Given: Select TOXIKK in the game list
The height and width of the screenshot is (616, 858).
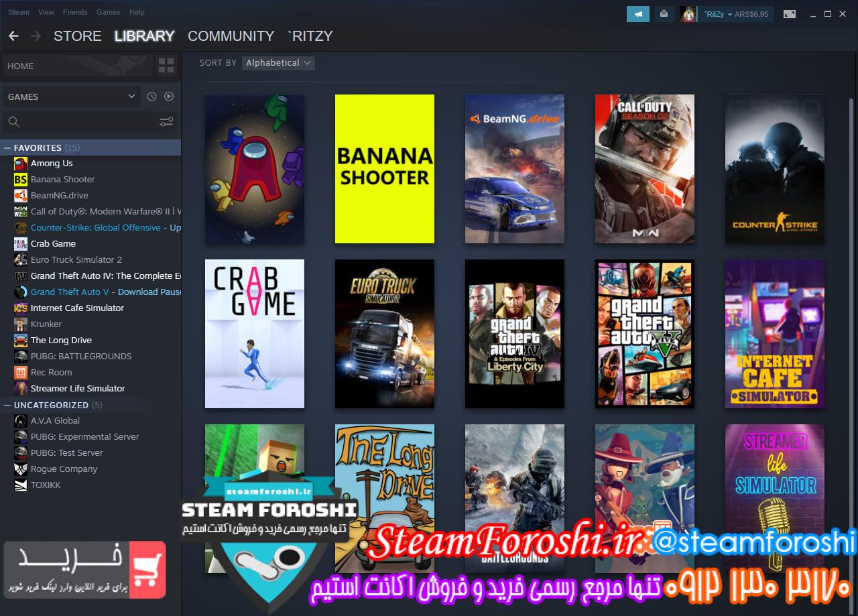Looking at the screenshot, I should (90, 485).
